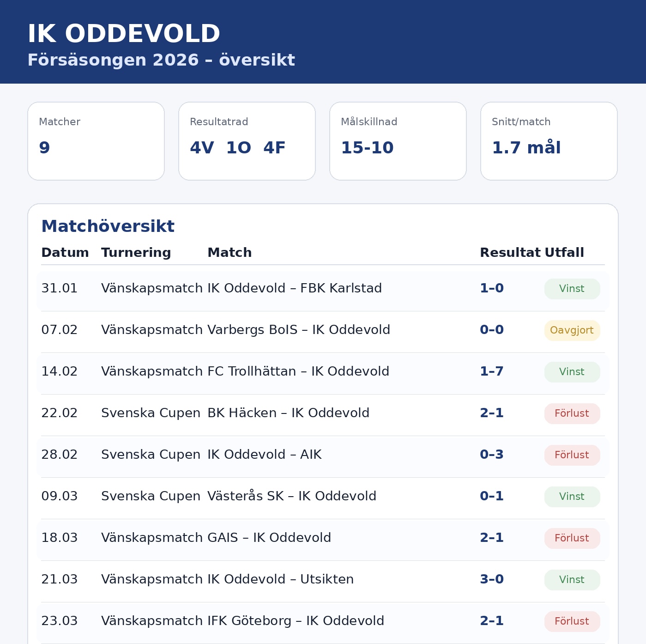Image resolution: width=646 pixels, height=644 pixels.
Task: Click the Turnering column header
Action: pos(136,253)
